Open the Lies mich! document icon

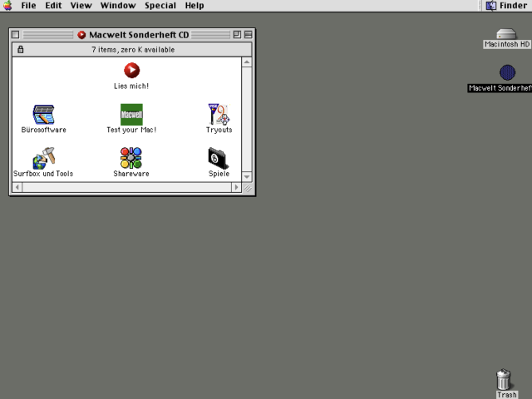(131, 70)
